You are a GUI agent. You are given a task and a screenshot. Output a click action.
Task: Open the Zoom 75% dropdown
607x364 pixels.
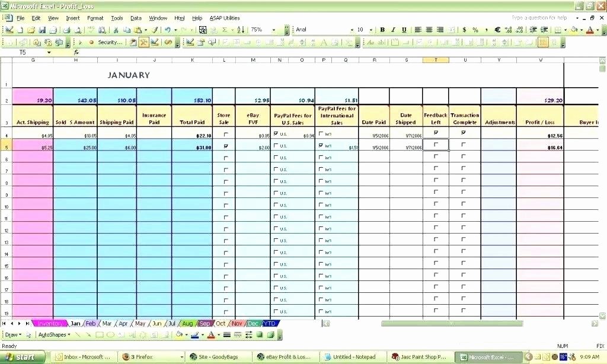(274, 30)
